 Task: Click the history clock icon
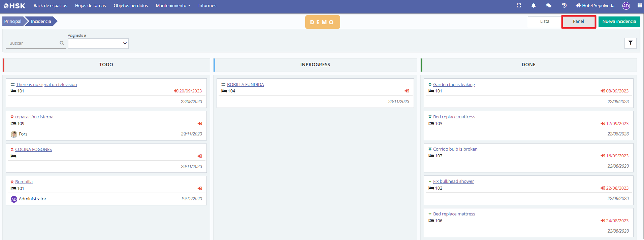564,5
